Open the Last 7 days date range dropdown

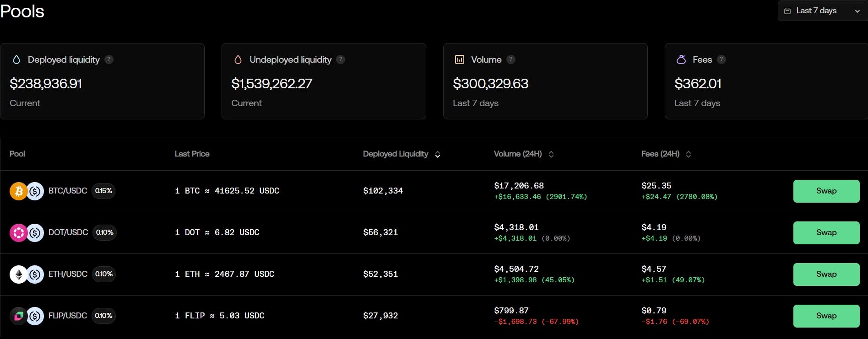point(822,11)
